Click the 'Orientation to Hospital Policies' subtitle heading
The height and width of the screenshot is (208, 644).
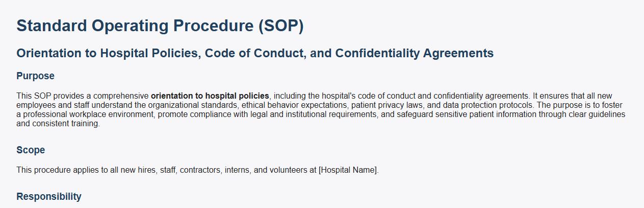[x=254, y=53]
